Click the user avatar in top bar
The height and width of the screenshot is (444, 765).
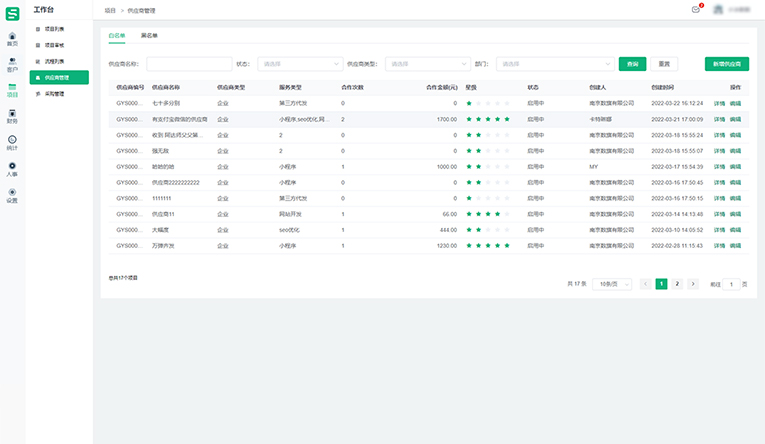[718, 9]
